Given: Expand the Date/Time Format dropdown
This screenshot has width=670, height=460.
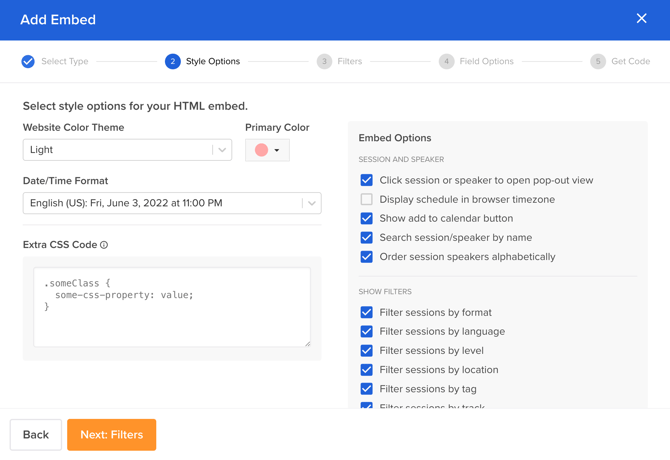Looking at the screenshot, I should [x=172, y=203].
